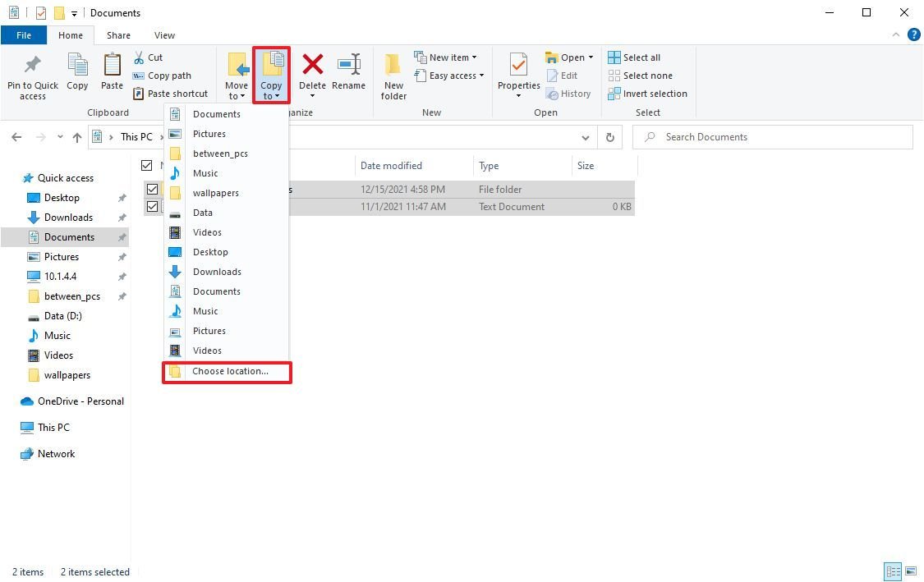Click the Paste ribbon button

point(112,72)
